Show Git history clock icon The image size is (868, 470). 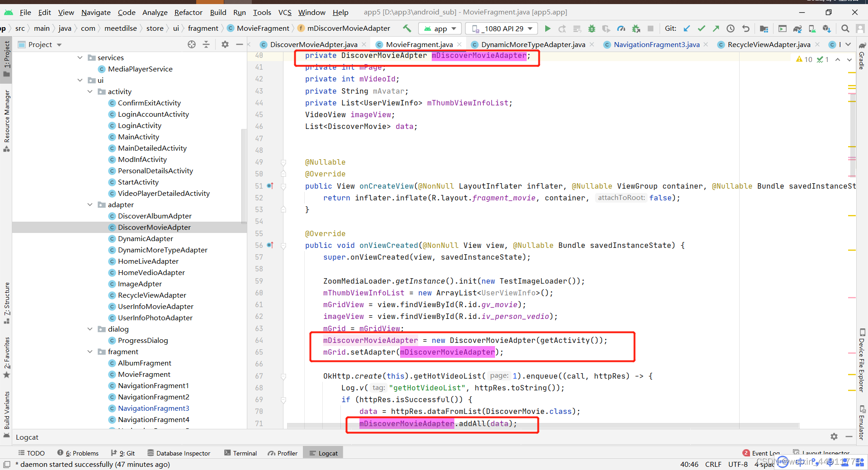click(731, 28)
